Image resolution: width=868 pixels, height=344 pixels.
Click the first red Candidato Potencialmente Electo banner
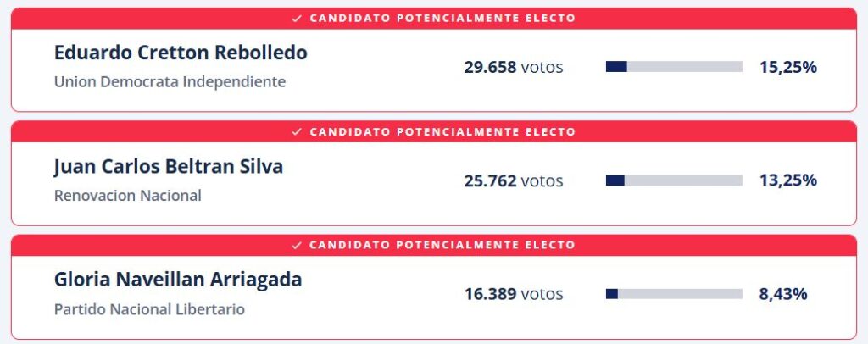click(434, 18)
